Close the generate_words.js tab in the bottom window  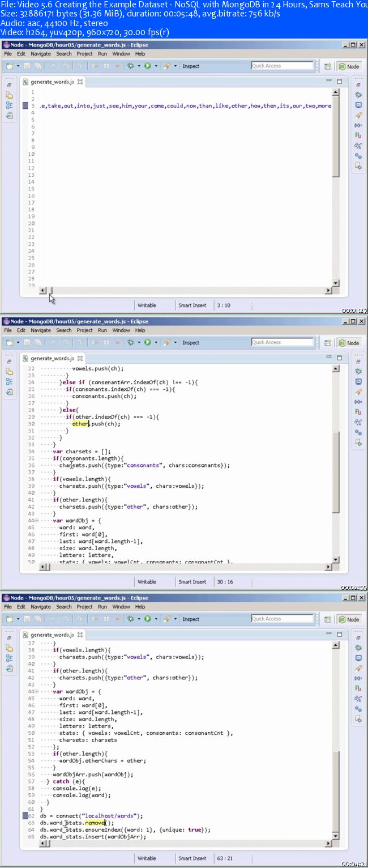click(80, 635)
